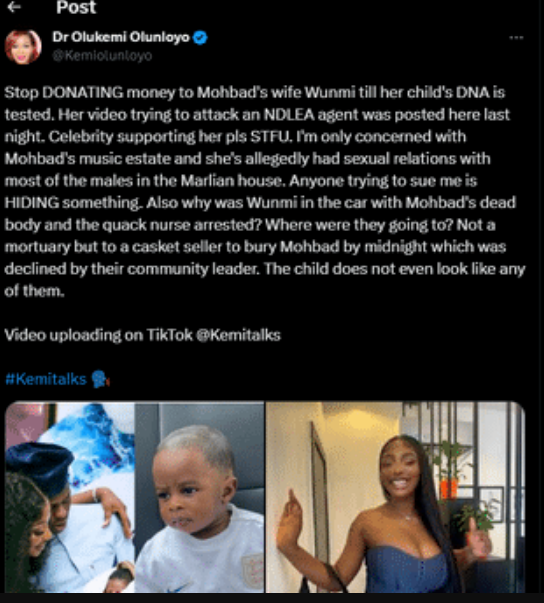The height and width of the screenshot is (603, 544).
Task: Go back using the back arrow
Action: click(x=14, y=7)
